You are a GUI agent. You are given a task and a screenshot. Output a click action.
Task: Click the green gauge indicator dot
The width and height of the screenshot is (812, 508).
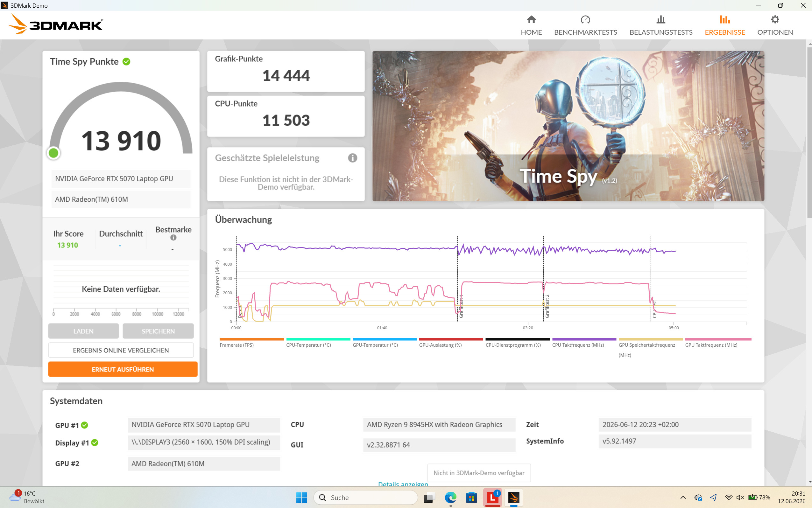[53, 153]
